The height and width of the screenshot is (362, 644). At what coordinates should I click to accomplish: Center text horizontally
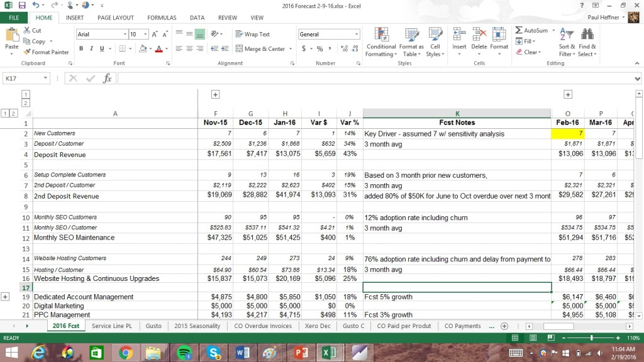click(x=189, y=48)
